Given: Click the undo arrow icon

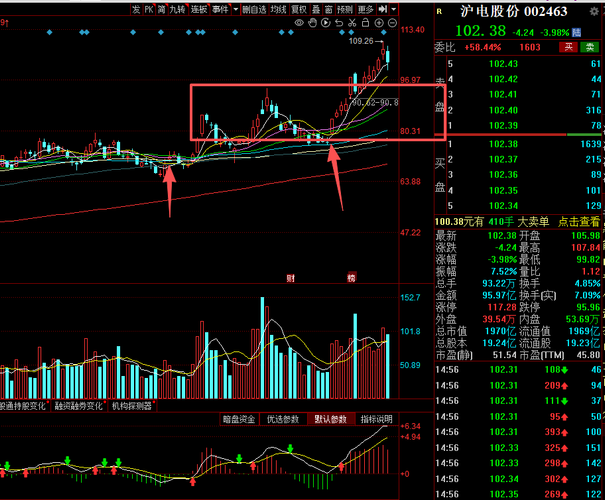Looking at the screenshot, I should click(x=339, y=23).
